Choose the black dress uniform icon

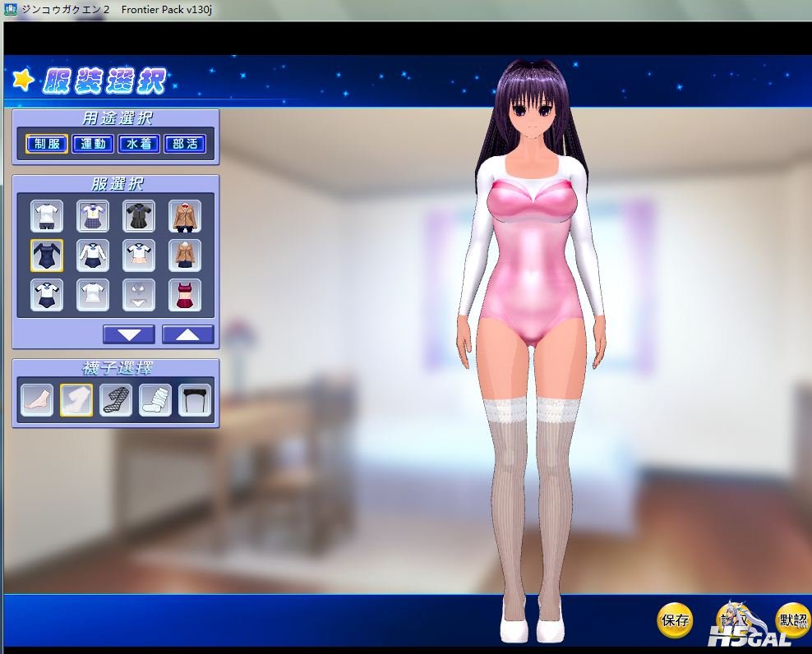(139, 216)
